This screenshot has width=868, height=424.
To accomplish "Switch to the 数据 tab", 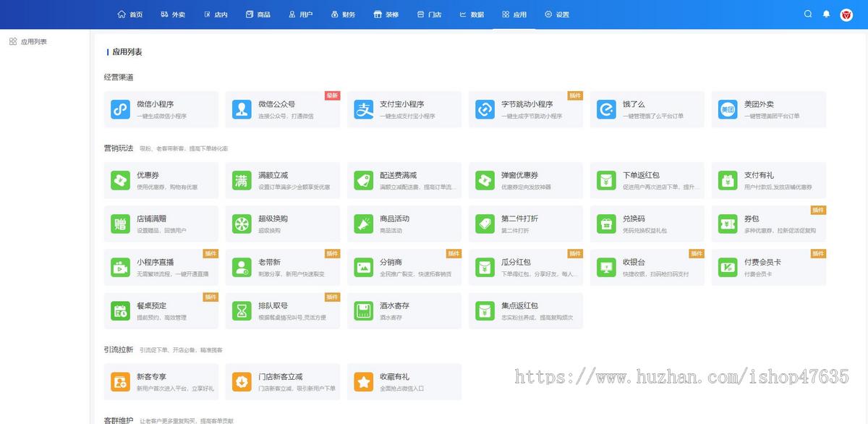I will [472, 14].
